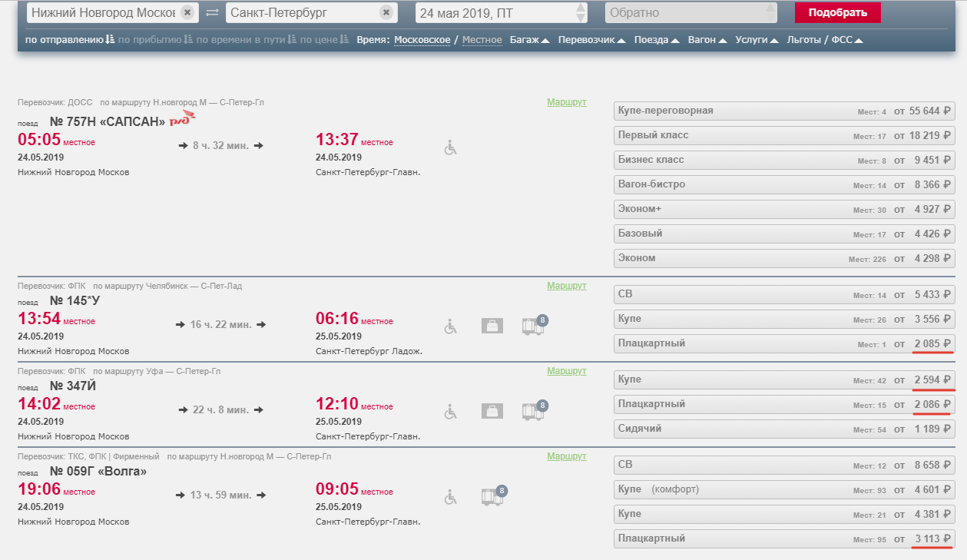The image size is (967, 560).
Task: Select Первый класс for 18 219 ₽
Action: pos(784,136)
